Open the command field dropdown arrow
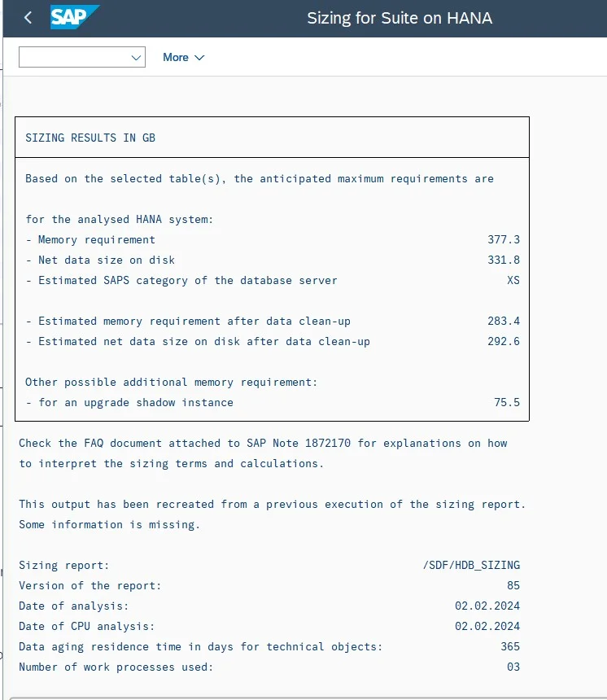Screen dimensions: 607x700 pos(136,58)
